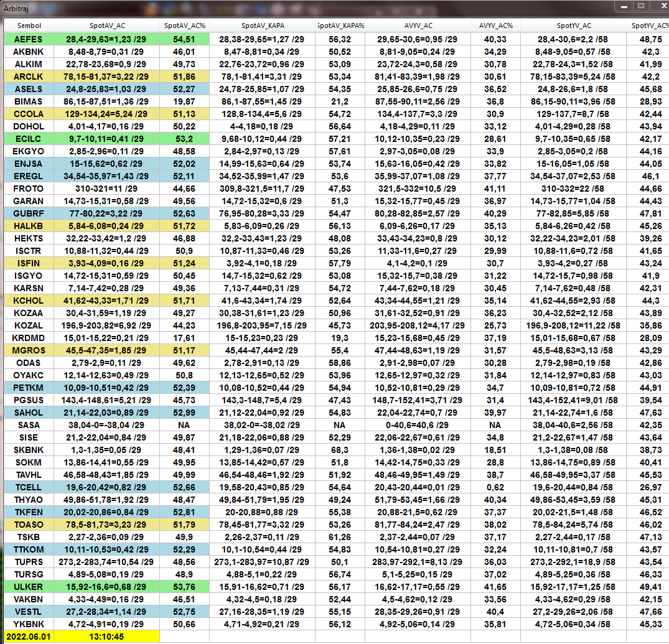Screen dimensions: 669x644
Task: Sort by the Sembol column header
Action: click(x=29, y=26)
